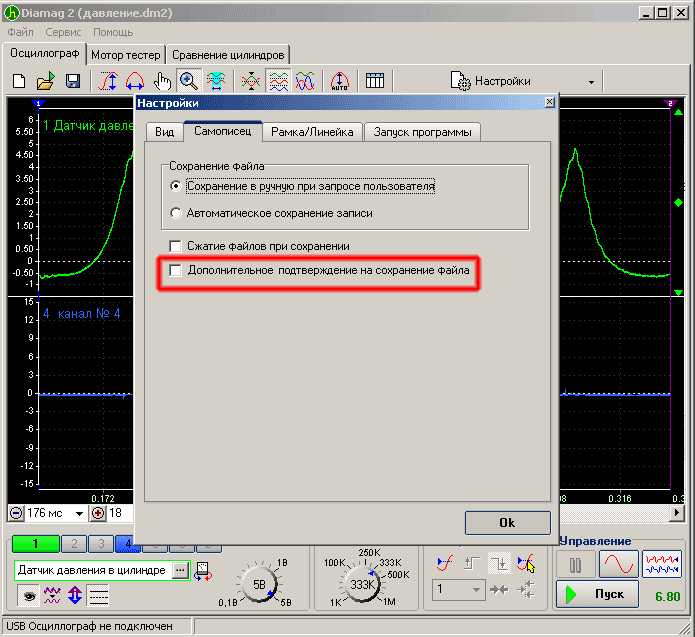The image size is (695, 637).
Task: Toggle separate stacked channels view
Action: tap(278, 81)
